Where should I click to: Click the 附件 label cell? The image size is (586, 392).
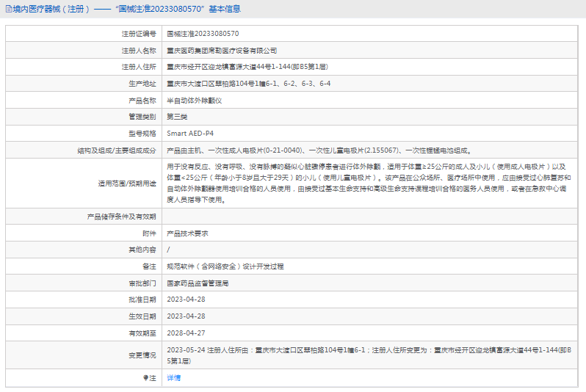tap(84, 233)
